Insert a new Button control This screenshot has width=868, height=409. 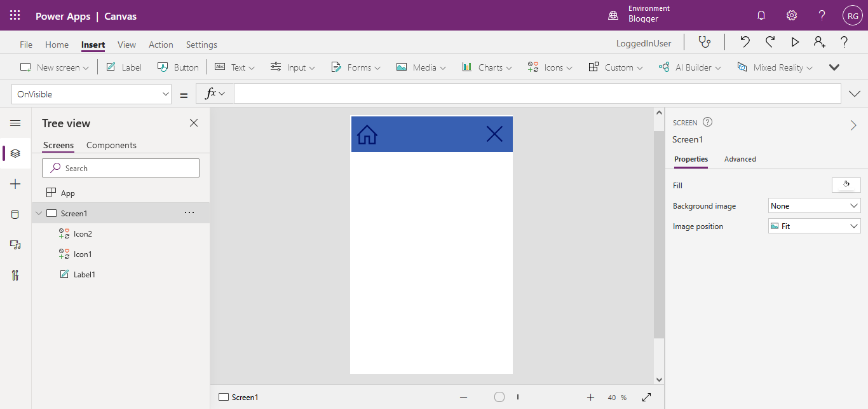pos(178,67)
